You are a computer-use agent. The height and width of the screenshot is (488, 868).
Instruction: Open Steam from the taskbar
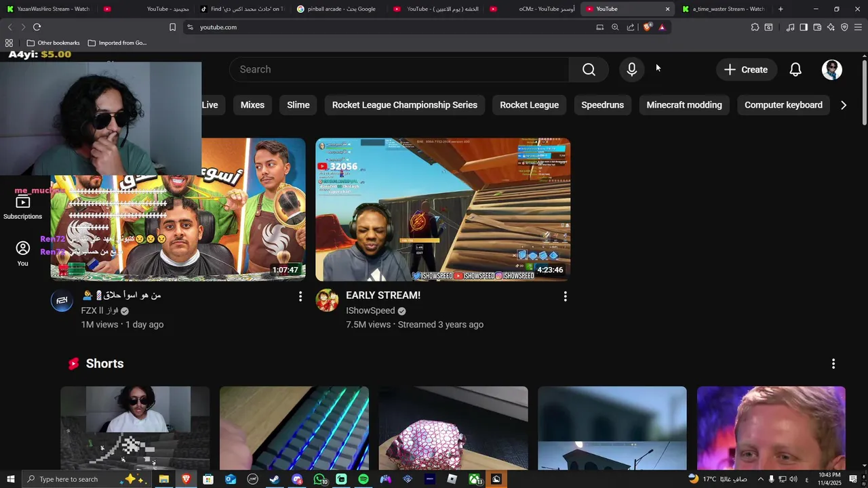[x=275, y=479]
